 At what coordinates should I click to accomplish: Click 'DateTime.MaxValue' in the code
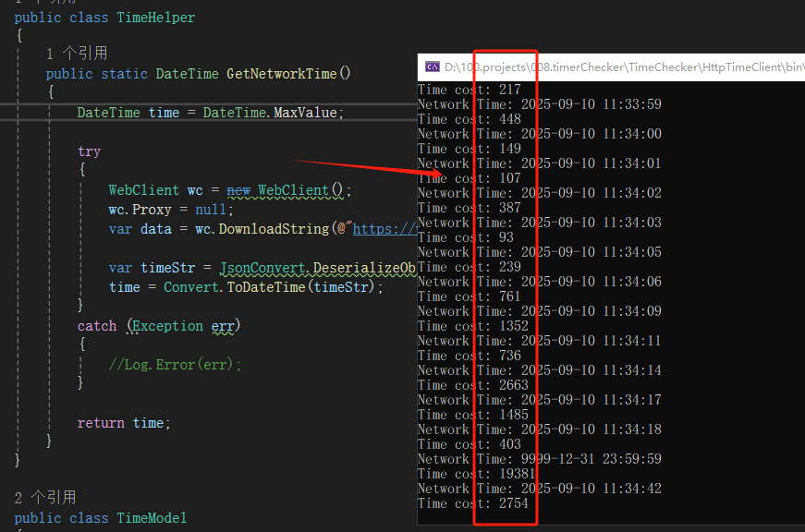(x=270, y=113)
